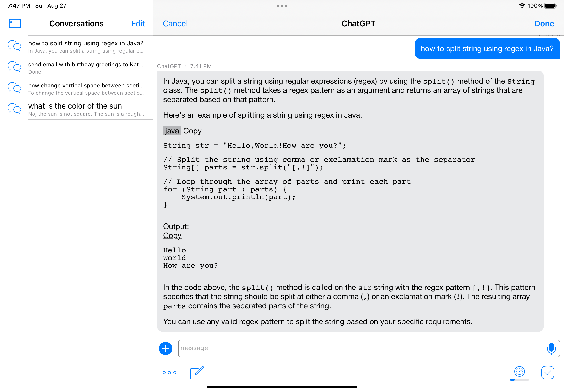
Task: Tap the compose new conversation icon
Action: [197, 373]
